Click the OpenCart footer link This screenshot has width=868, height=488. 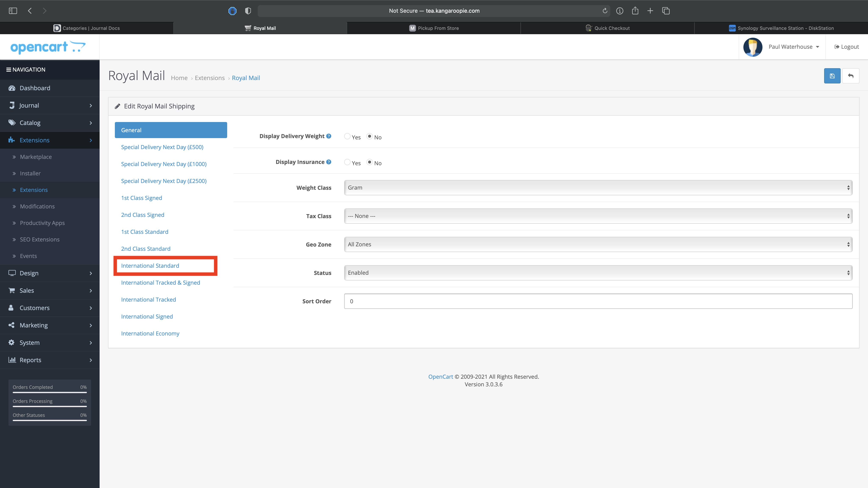pos(440,377)
